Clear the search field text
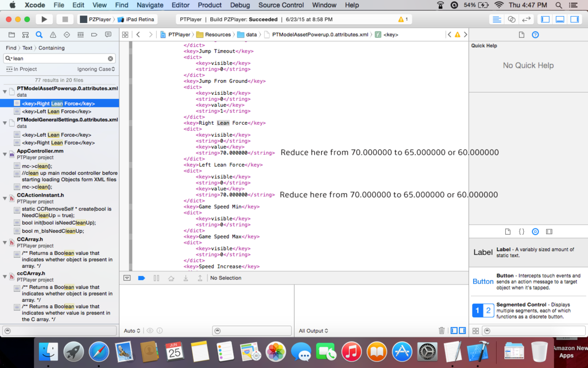This screenshot has width=588, height=368. pyautogui.click(x=110, y=59)
